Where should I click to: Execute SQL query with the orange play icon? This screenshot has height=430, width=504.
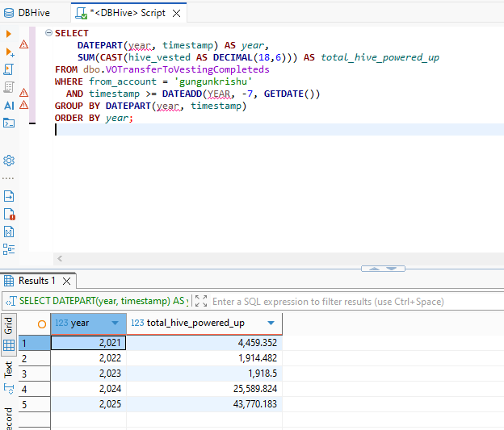(9, 34)
